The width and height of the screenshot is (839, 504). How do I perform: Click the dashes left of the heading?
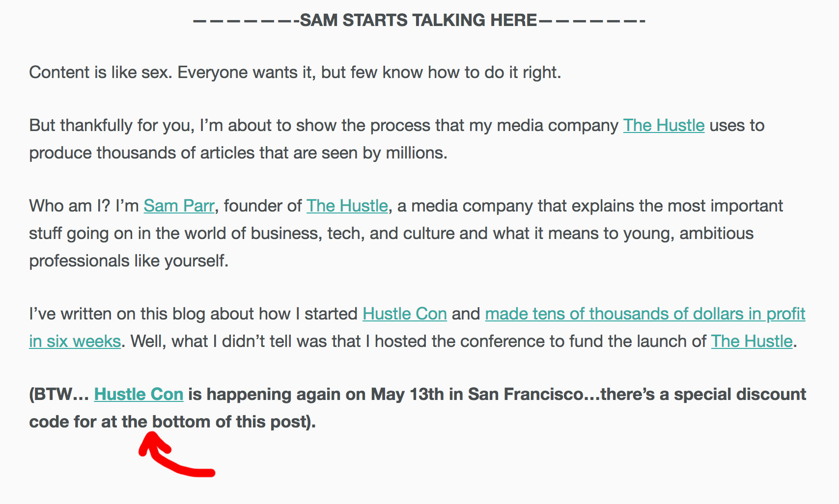point(246,21)
